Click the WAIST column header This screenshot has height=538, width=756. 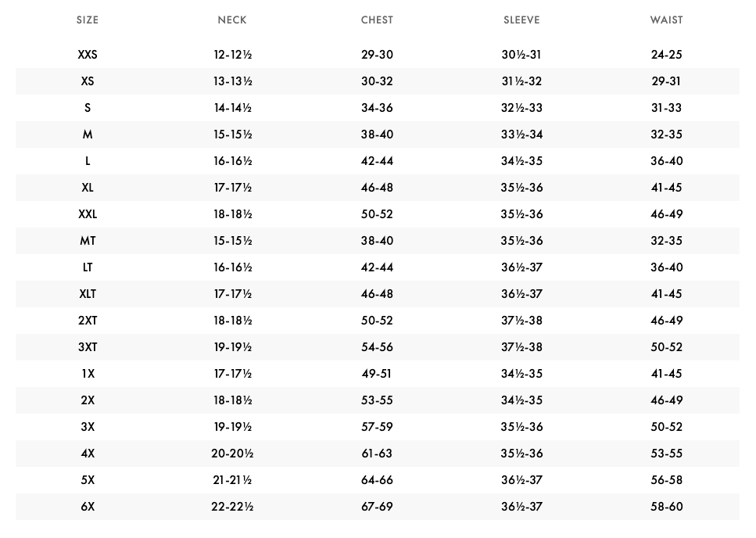click(x=666, y=20)
